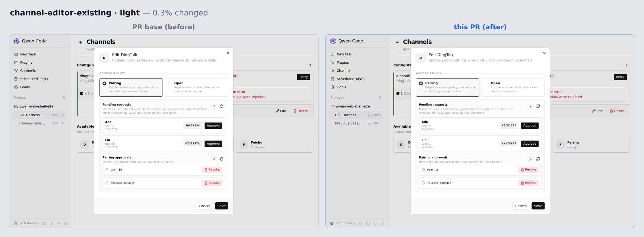This screenshot has width=644, height=237.
Task: Click Qwen Code logo in after panel
Action: click(333, 41)
